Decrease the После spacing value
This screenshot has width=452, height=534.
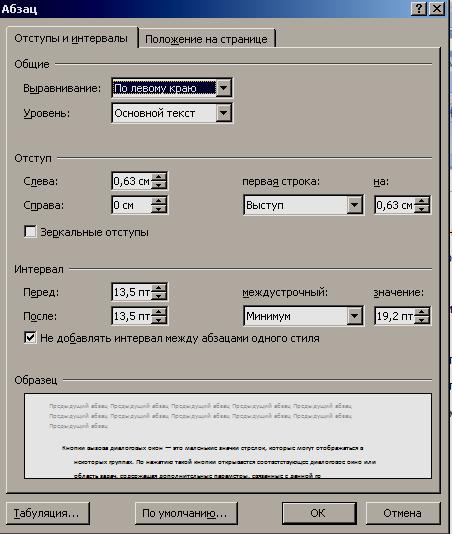pyautogui.click(x=159, y=320)
